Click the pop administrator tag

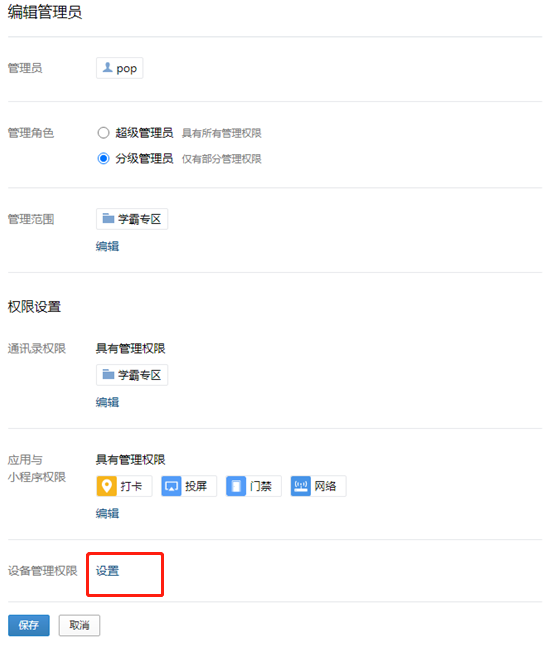coord(119,68)
